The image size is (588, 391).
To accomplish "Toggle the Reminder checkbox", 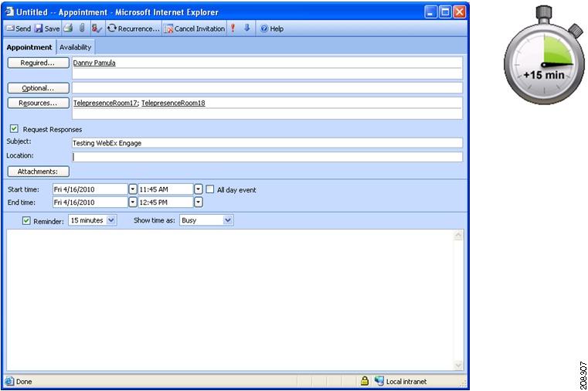I will pyautogui.click(x=26, y=220).
